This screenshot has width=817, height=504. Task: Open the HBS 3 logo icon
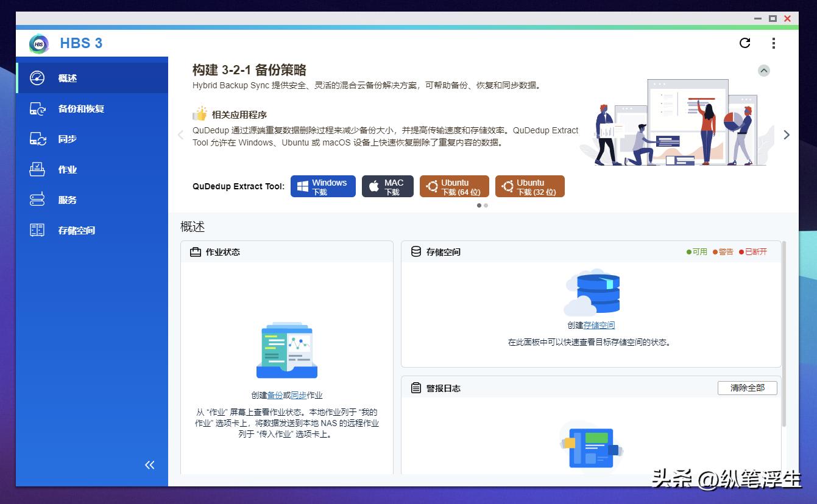pyautogui.click(x=38, y=43)
